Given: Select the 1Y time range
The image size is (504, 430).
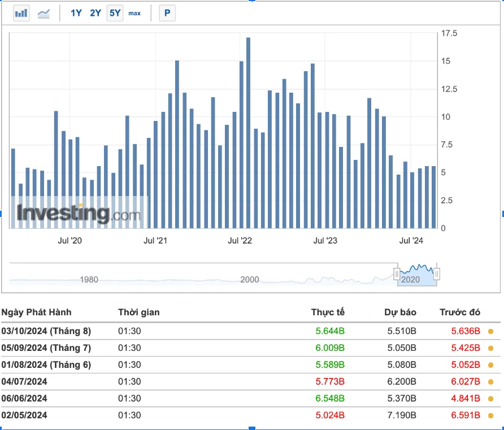Looking at the screenshot, I should 76,13.
